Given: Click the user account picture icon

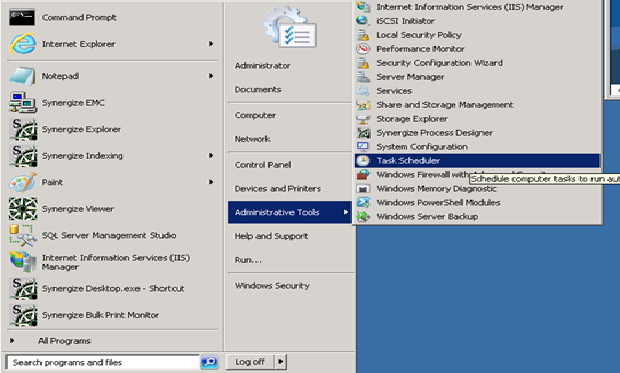Looking at the screenshot, I should coord(290,27).
